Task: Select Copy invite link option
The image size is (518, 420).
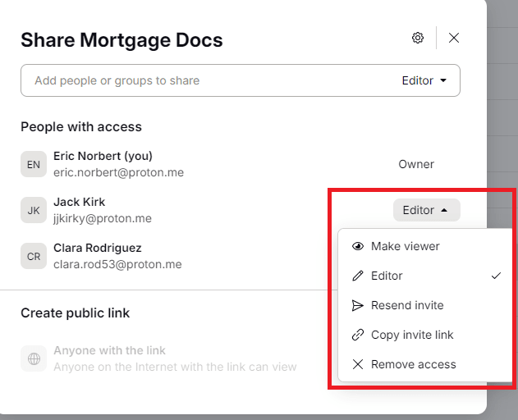Action: (x=426, y=335)
